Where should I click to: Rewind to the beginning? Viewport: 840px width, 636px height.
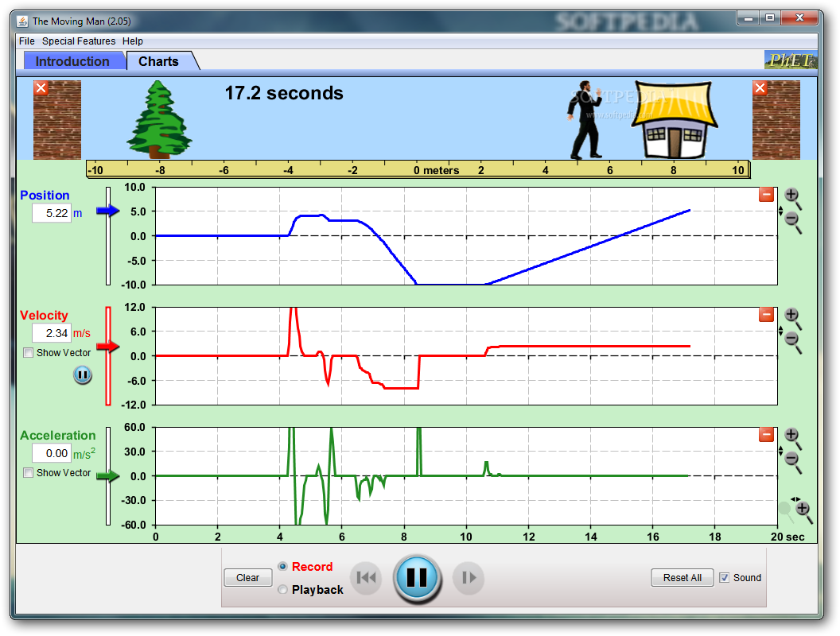point(367,578)
